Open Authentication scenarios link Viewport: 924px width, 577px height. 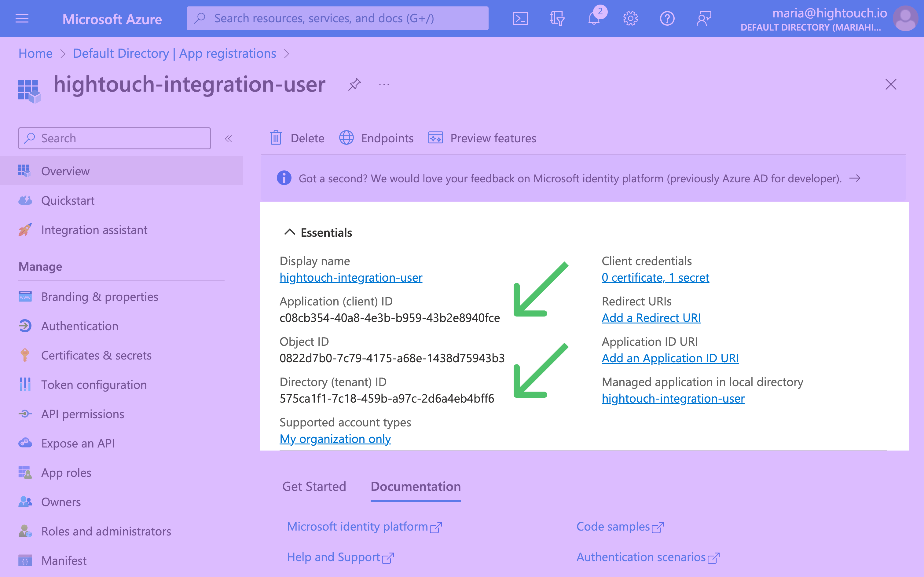(648, 557)
